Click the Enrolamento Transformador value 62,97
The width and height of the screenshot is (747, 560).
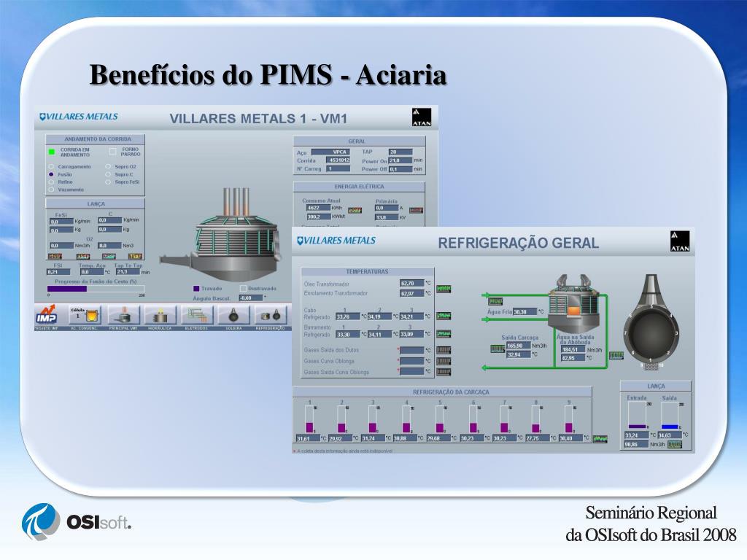click(x=411, y=293)
